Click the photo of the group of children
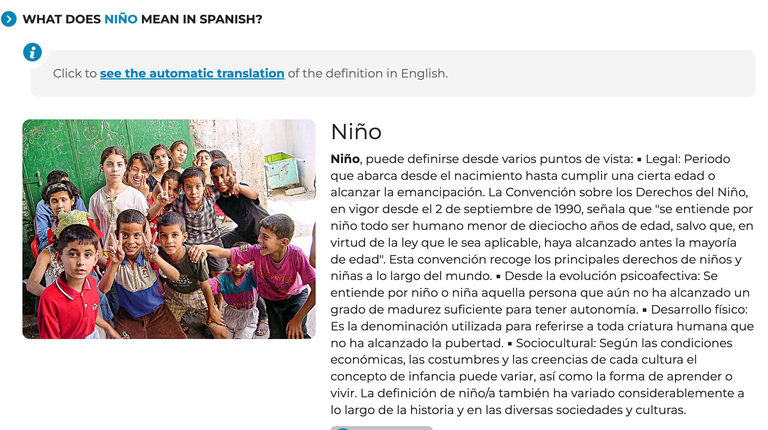Image resolution: width=768 pixels, height=430 pixels. [169, 229]
